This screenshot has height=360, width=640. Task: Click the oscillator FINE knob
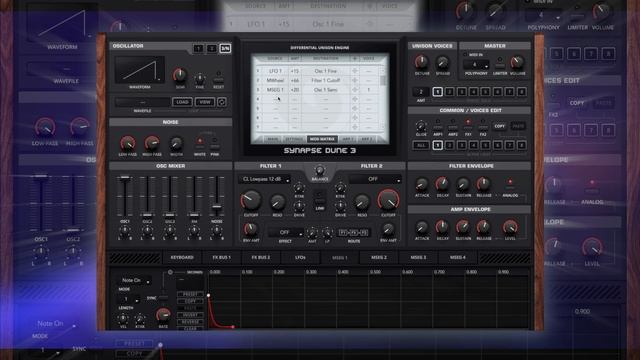[200, 78]
